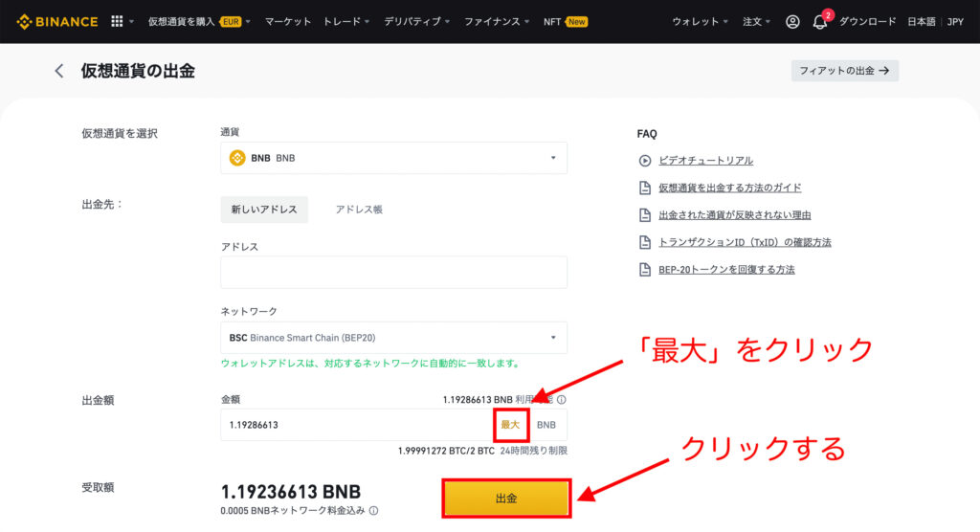Viewport: 980px width, 532px height.
Task: Open the BNB currency dropdown
Action: [393, 158]
